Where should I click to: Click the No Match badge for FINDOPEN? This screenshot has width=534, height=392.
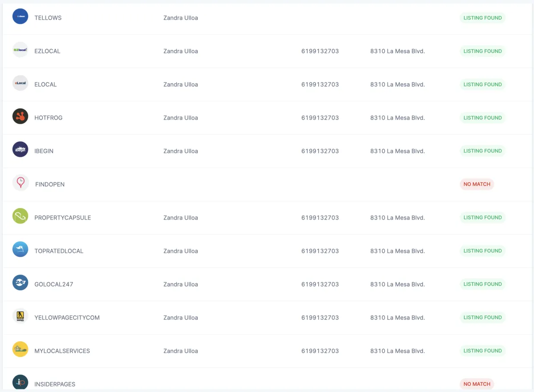pos(477,184)
